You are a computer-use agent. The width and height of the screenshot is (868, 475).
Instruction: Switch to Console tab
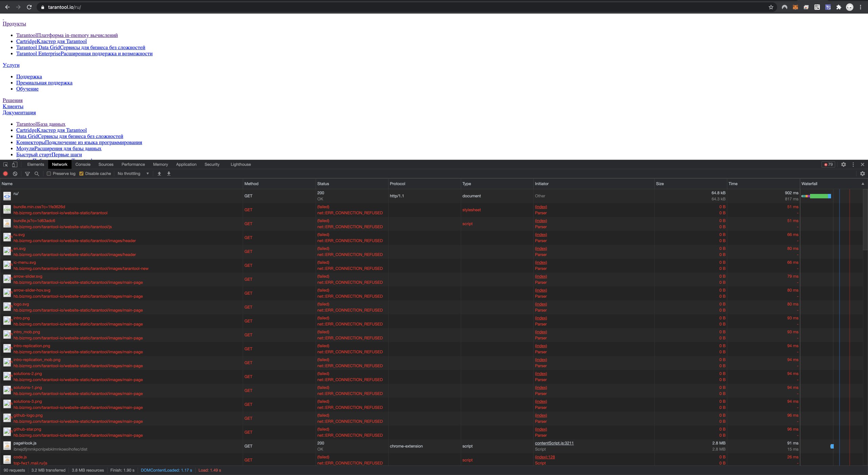[x=83, y=164]
